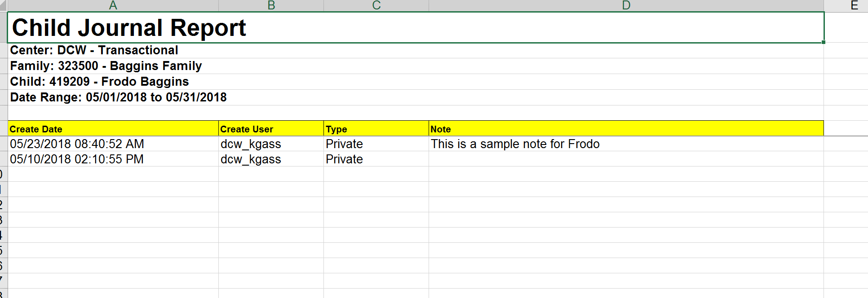Select column C header

[x=376, y=5]
